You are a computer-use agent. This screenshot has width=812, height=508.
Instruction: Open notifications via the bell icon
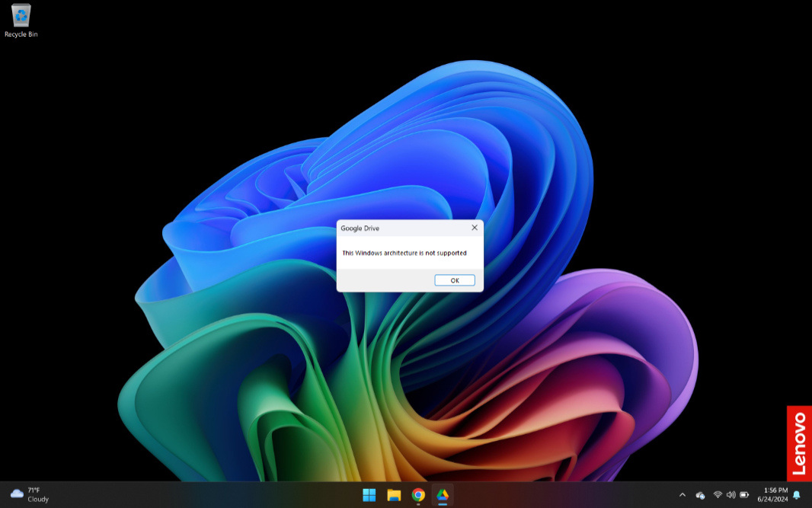tap(797, 495)
